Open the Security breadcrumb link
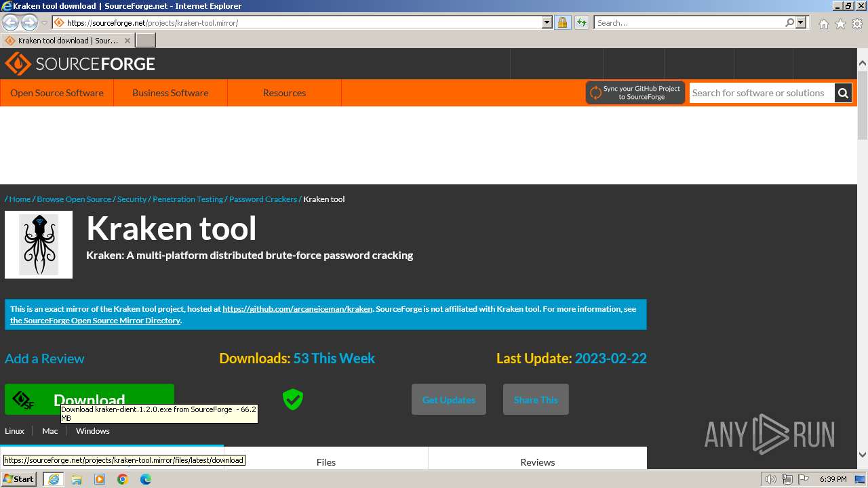 coord(132,199)
